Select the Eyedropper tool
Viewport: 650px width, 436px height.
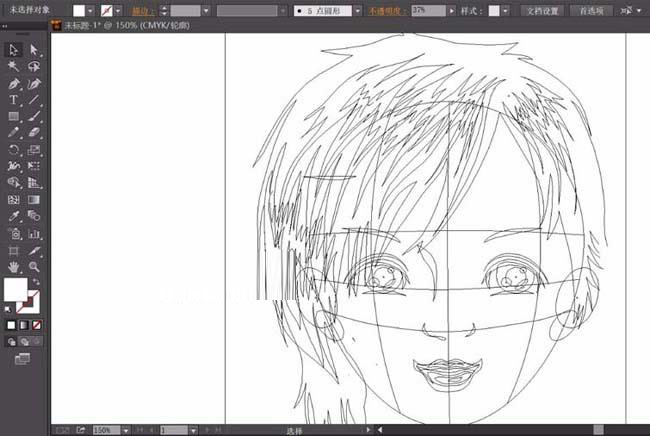coord(14,216)
